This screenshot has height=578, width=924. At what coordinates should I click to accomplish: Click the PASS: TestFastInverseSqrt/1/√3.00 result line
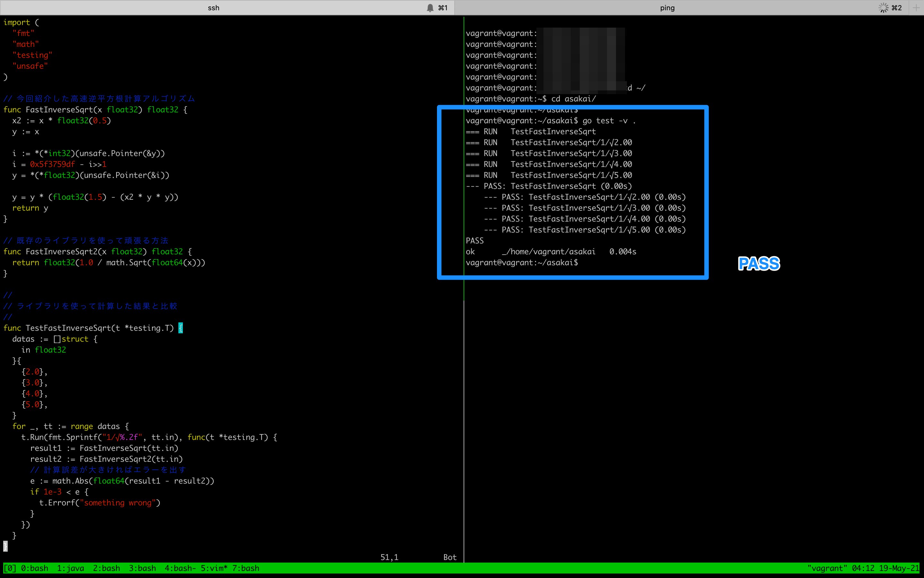(x=585, y=208)
